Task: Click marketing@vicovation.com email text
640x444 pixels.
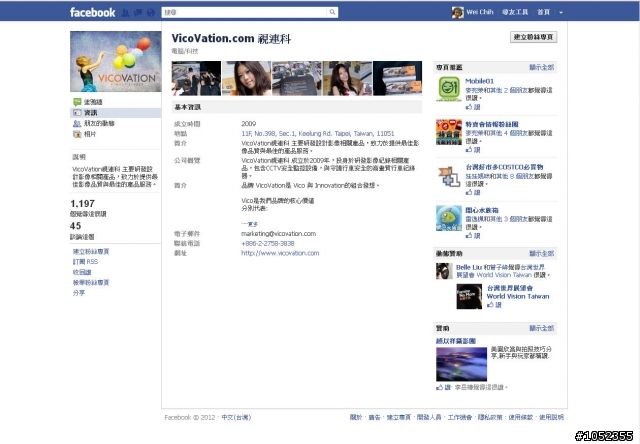Action: pyautogui.click(x=278, y=233)
